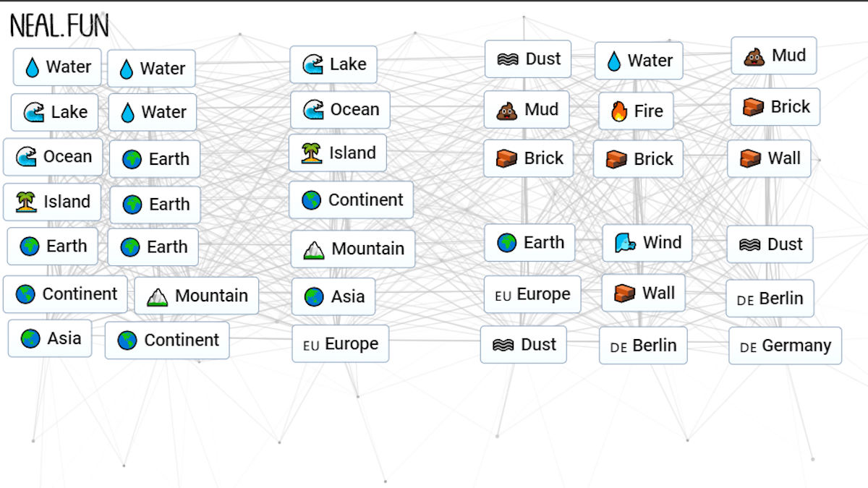
Task: Select the Wind element tile
Action: pyautogui.click(x=647, y=243)
